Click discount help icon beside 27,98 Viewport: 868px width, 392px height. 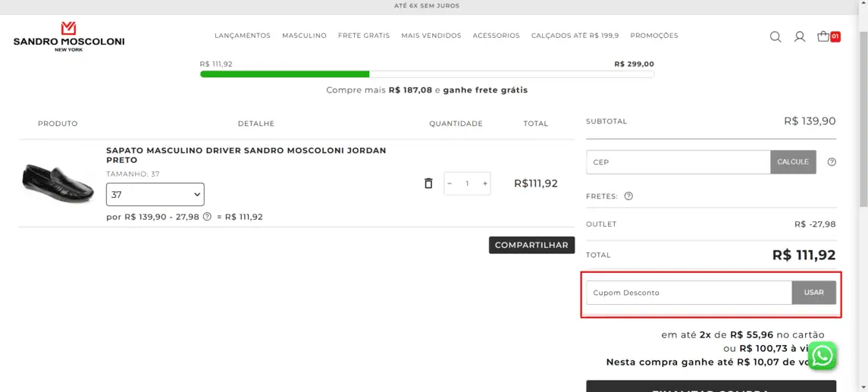[x=207, y=217]
